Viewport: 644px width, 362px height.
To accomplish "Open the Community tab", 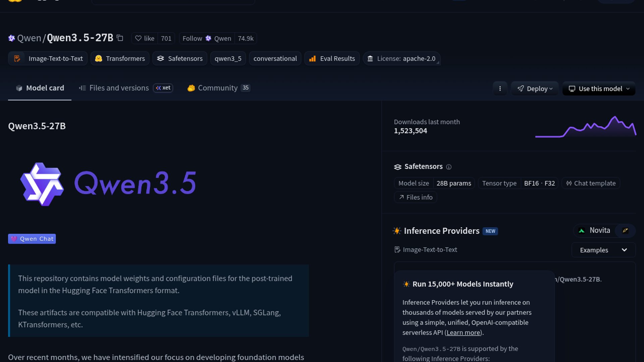I will pos(217,88).
